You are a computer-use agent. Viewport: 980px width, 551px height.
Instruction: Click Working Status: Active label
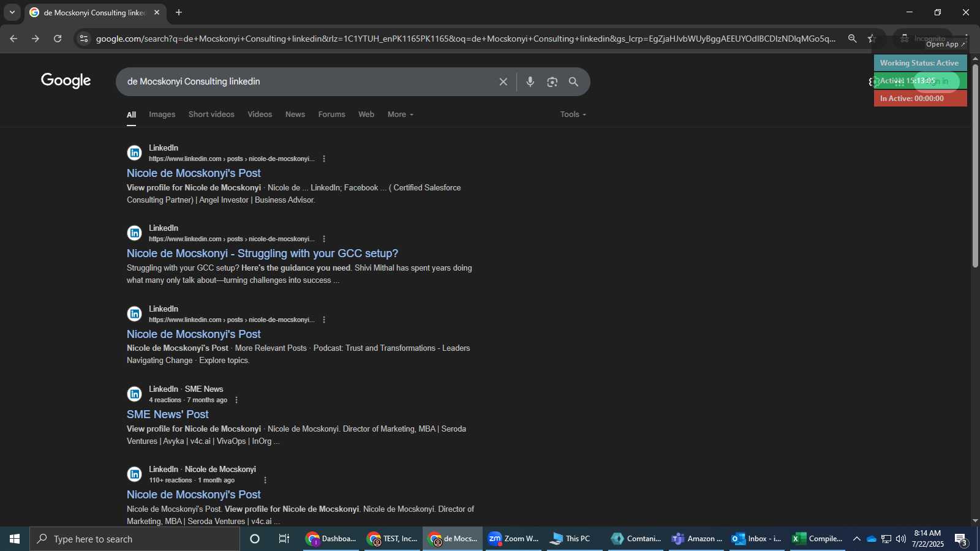tap(920, 63)
